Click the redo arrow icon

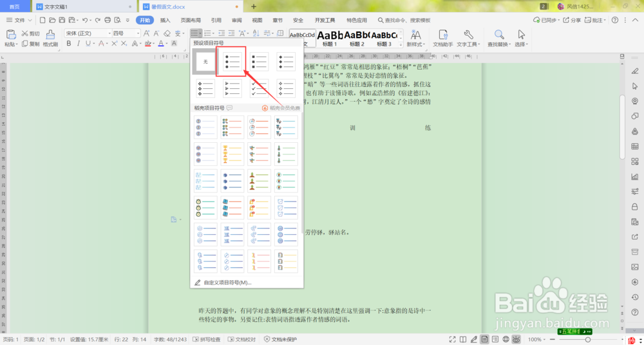coord(98,20)
